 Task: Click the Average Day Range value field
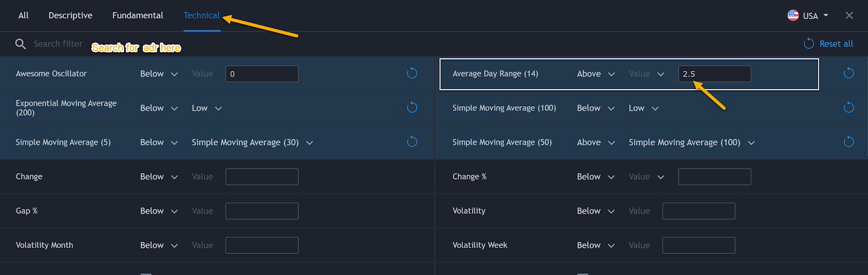point(714,74)
